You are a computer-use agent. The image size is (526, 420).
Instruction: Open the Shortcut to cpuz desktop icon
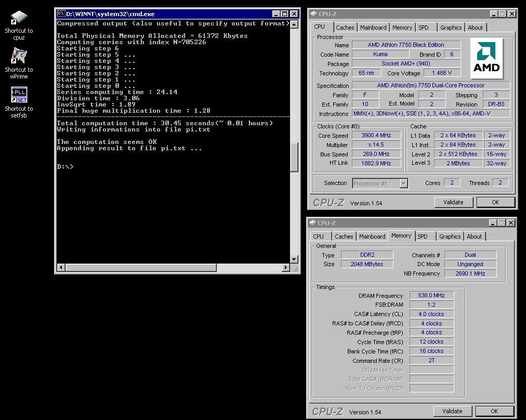[19, 25]
